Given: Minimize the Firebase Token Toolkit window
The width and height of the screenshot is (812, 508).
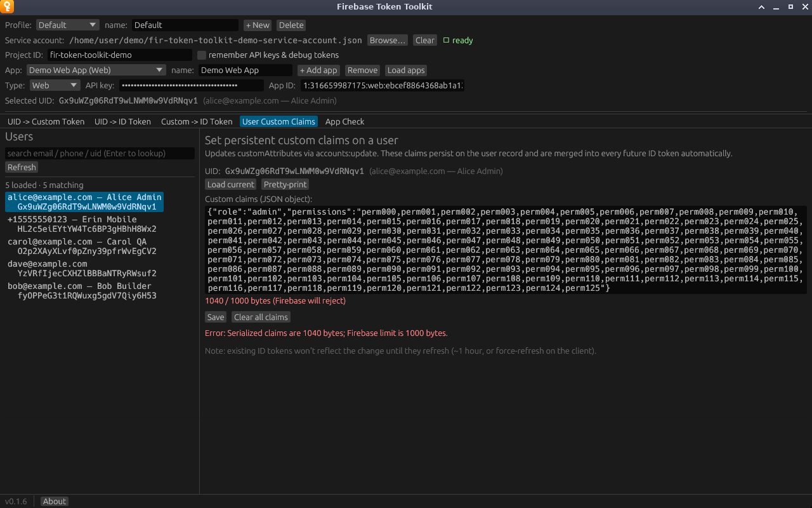Looking at the screenshot, I should tap(776, 7).
